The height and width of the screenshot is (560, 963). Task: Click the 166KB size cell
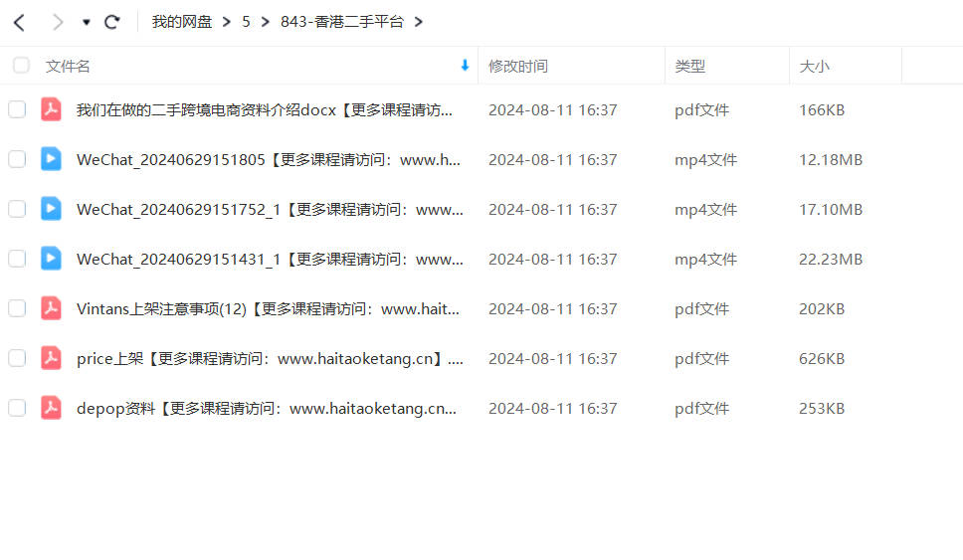(822, 110)
